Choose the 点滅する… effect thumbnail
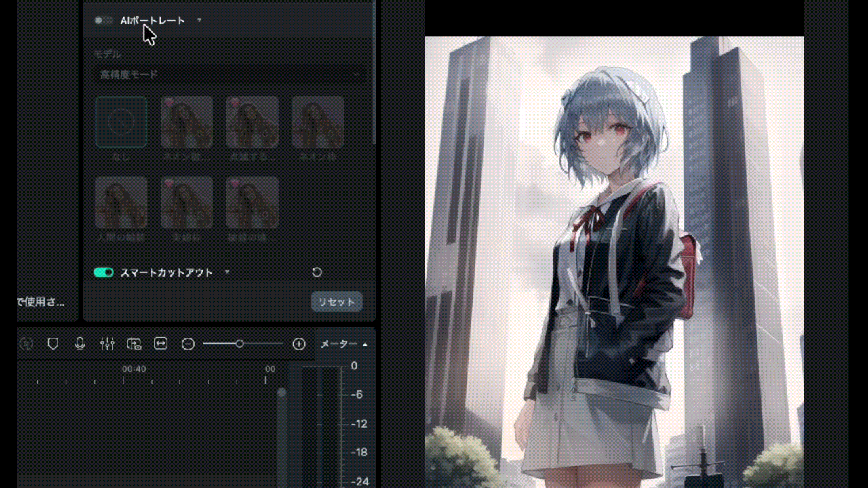The width and height of the screenshot is (868, 488). (252, 122)
